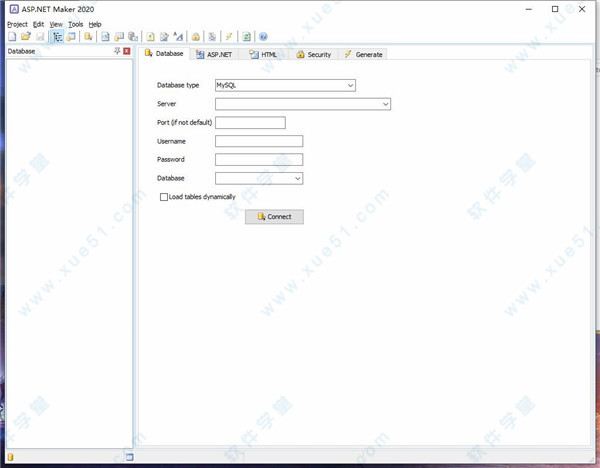Switch to the Generate tab

click(x=363, y=54)
